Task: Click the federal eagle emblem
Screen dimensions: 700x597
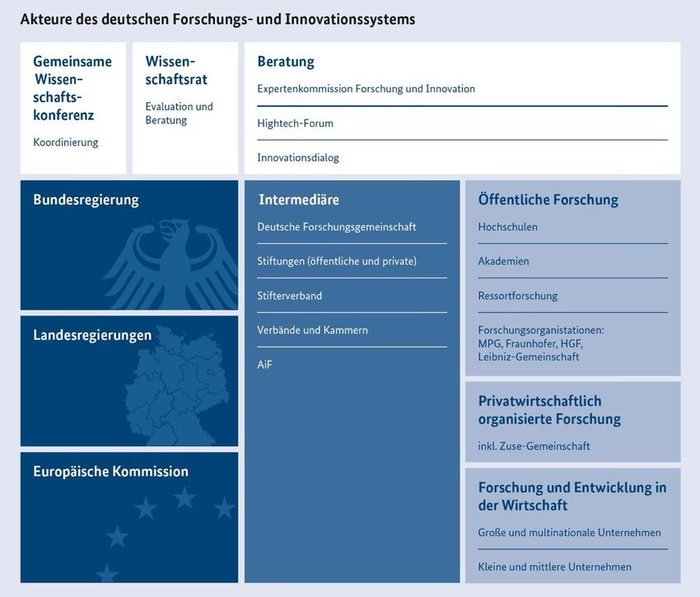Action: [172, 264]
